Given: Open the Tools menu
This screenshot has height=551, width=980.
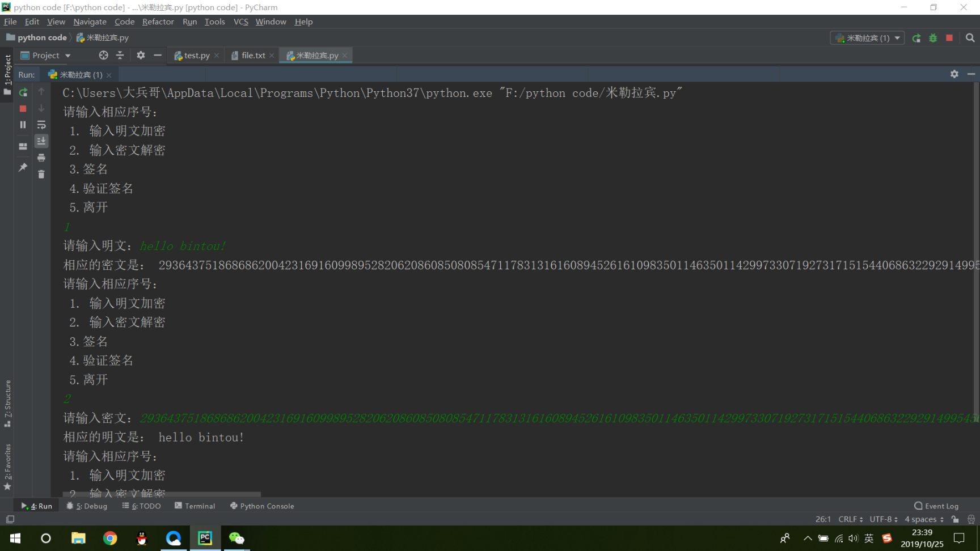Looking at the screenshot, I should point(214,22).
